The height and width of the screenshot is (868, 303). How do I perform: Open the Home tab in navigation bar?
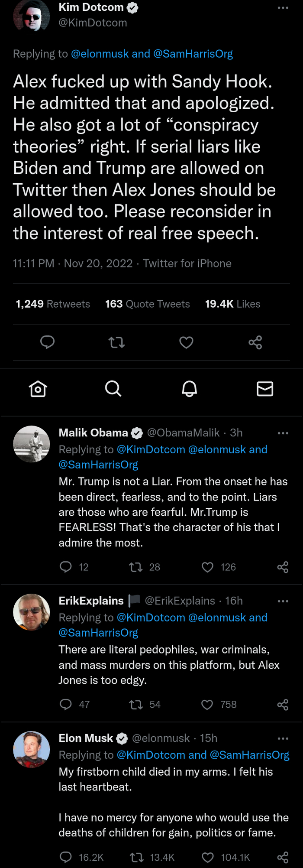pos(38,389)
